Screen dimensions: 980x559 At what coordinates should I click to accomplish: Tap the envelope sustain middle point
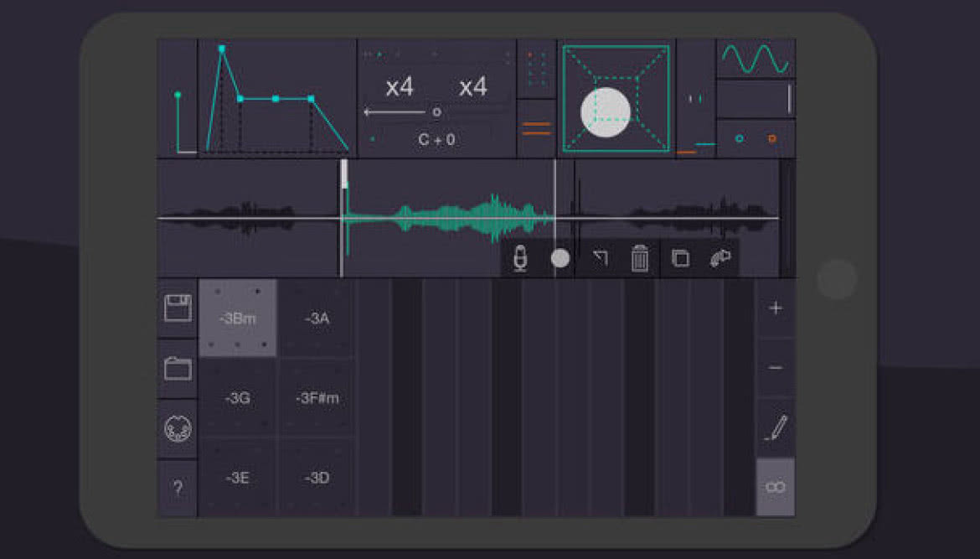(x=276, y=98)
